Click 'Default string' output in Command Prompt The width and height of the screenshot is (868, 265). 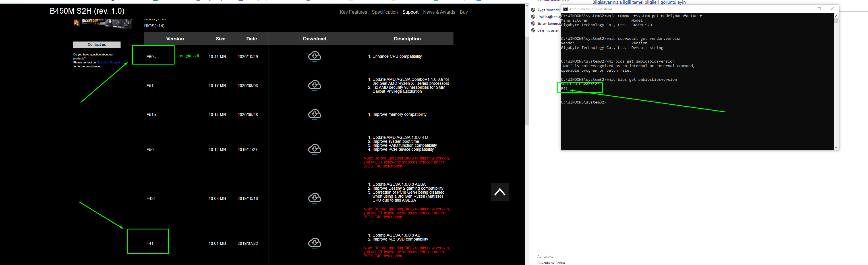click(x=647, y=48)
